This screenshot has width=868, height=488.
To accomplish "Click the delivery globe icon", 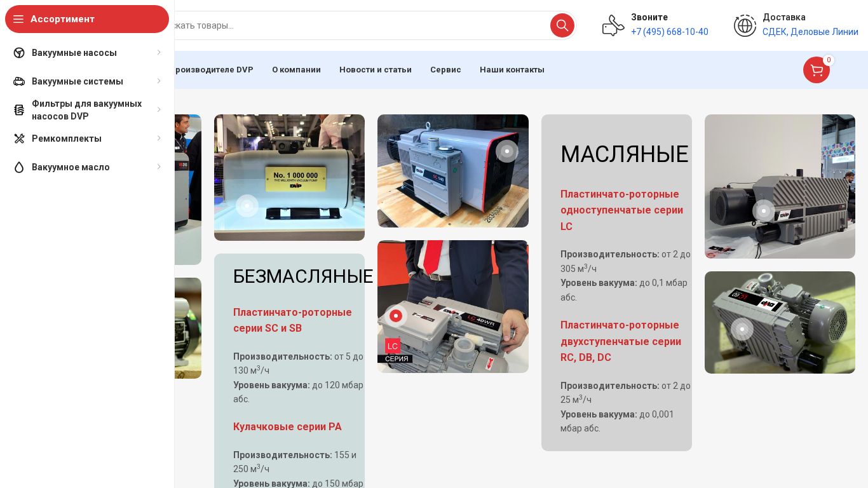I will pyautogui.click(x=745, y=25).
